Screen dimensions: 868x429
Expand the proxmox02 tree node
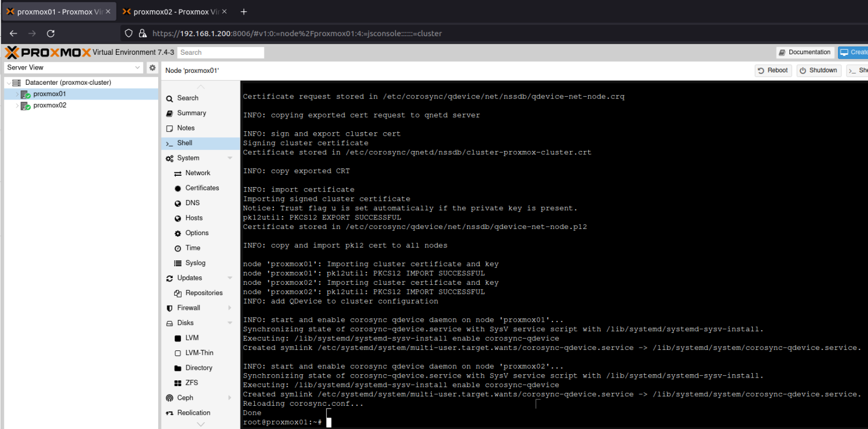pos(18,105)
